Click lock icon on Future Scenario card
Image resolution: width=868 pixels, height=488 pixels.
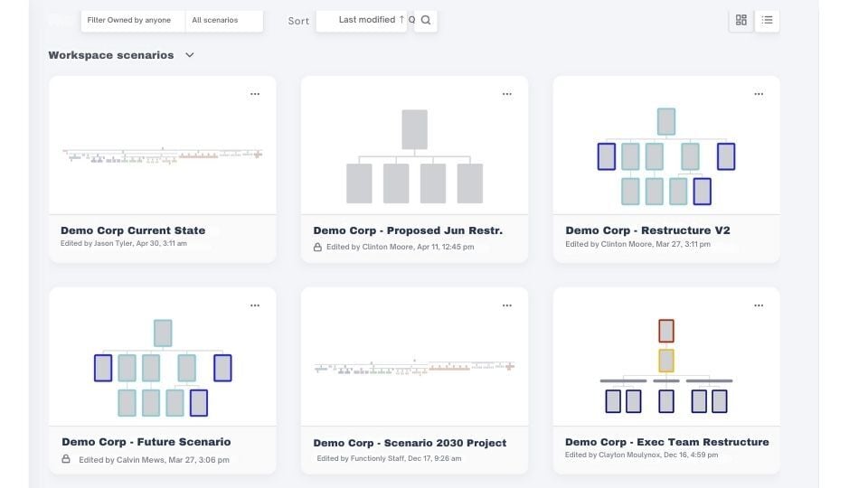point(66,459)
